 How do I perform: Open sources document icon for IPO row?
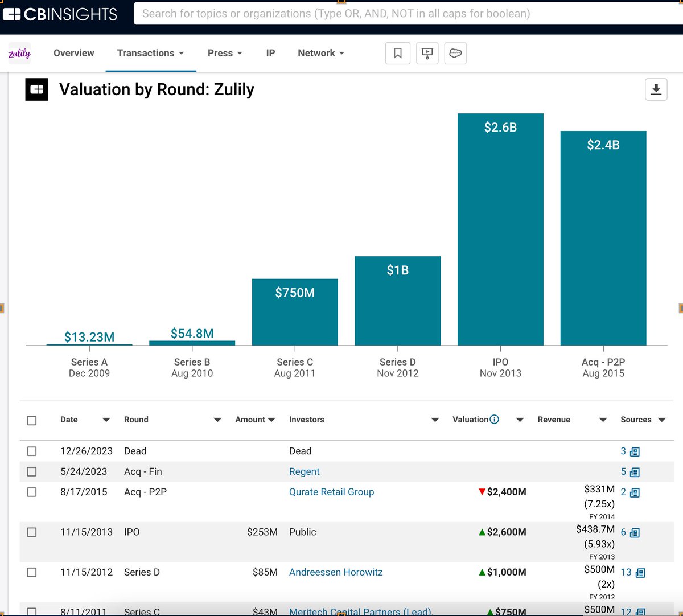click(x=635, y=532)
